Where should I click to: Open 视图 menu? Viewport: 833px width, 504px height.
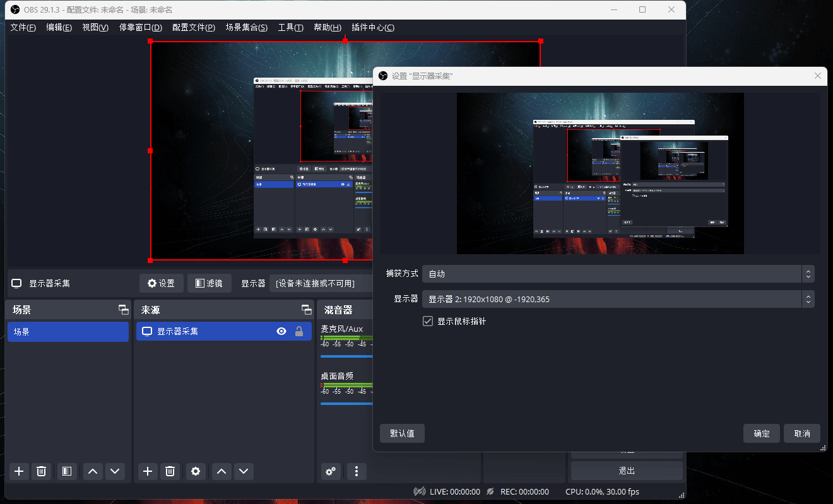pyautogui.click(x=95, y=28)
